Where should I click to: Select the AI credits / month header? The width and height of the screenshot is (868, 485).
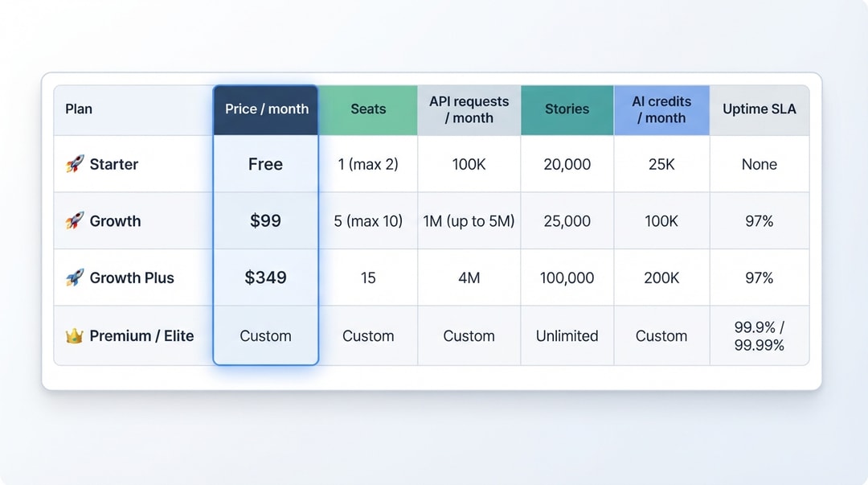661,109
